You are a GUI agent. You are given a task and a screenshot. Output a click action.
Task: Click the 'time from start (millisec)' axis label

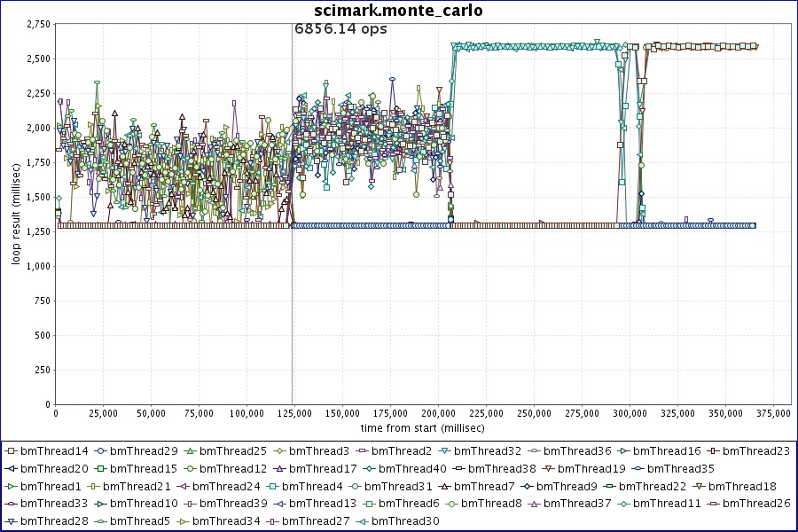[x=423, y=427]
